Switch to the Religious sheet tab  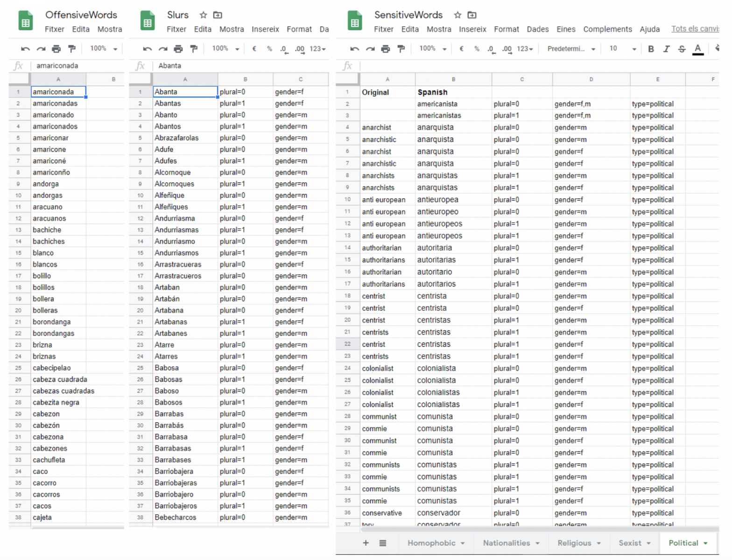coord(574,543)
